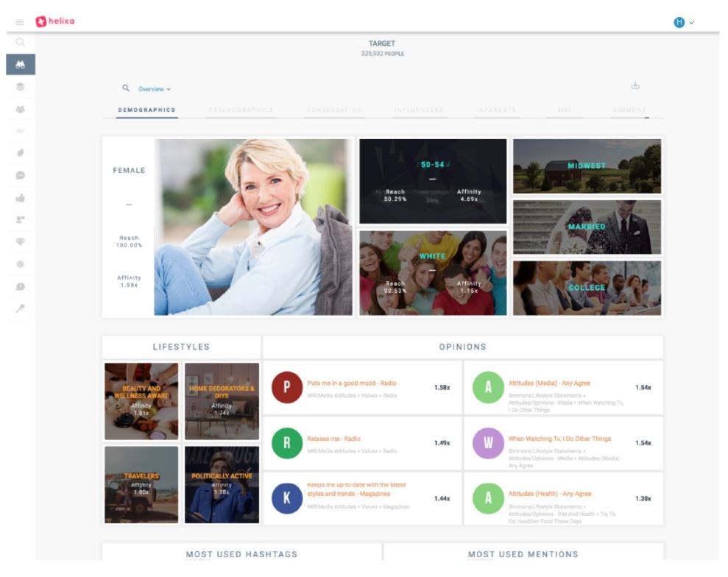Expand the Overview dropdown
This screenshot has width=728, height=577.
(x=154, y=88)
